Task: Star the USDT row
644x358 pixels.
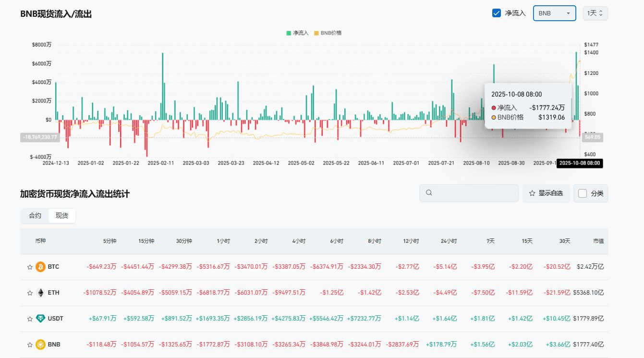Action: point(30,319)
